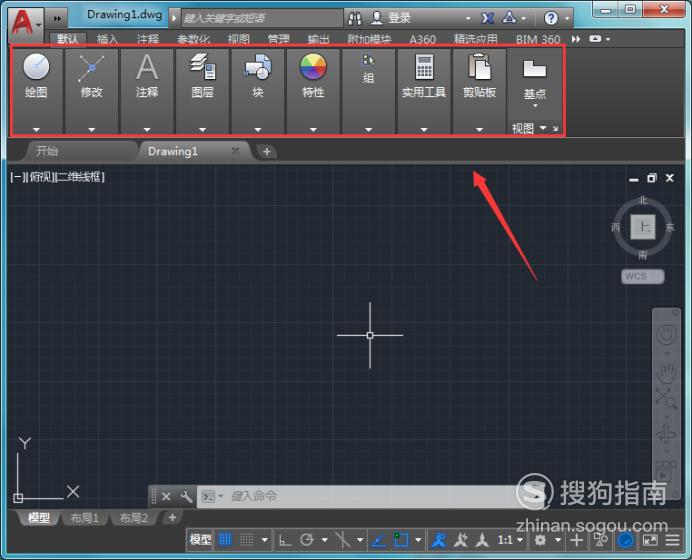
Task: Click the workspace switching gear icon
Action: pyautogui.click(x=540, y=540)
